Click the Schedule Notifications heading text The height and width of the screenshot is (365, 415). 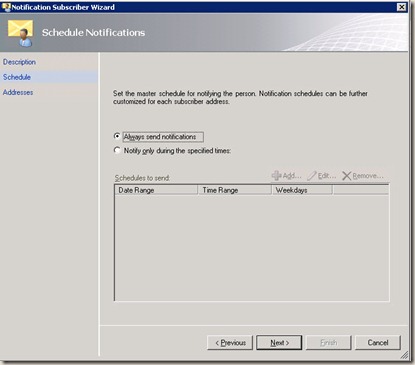coord(93,32)
